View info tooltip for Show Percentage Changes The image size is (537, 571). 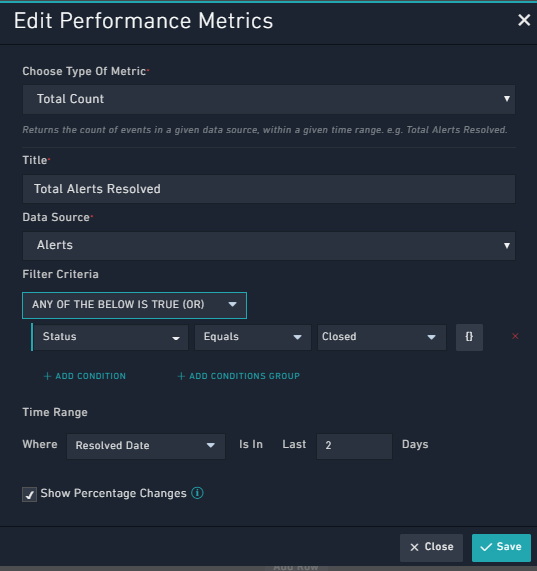tap(197, 493)
